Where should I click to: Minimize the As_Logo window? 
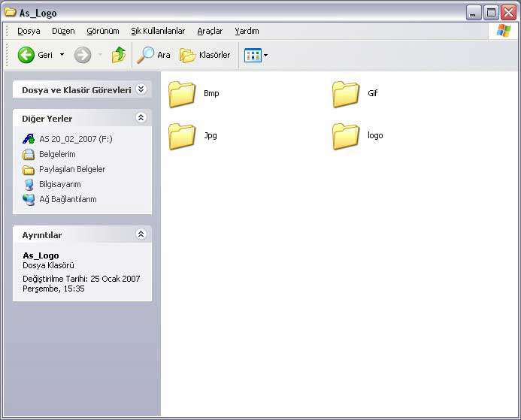point(473,13)
